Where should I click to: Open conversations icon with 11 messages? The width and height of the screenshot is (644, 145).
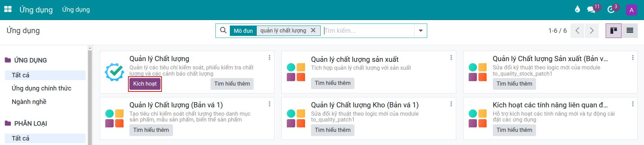tap(592, 10)
